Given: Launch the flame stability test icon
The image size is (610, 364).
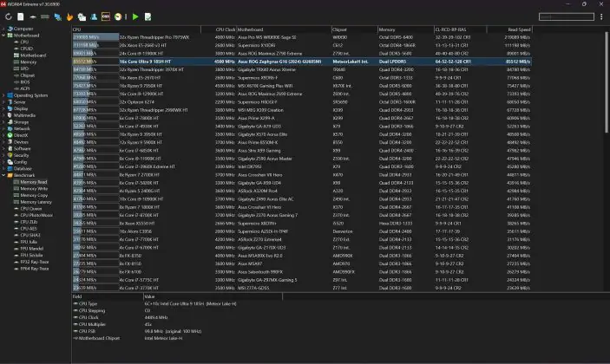Looking at the screenshot, I should tap(69, 16).
